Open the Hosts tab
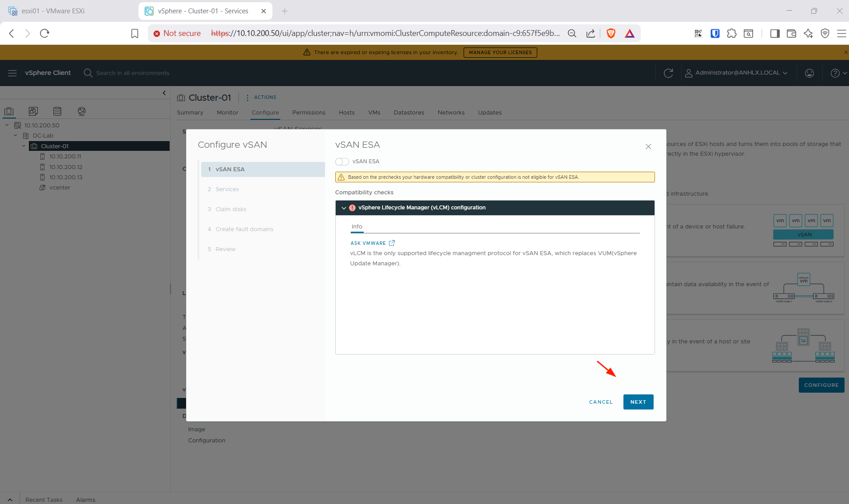 pos(346,113)
